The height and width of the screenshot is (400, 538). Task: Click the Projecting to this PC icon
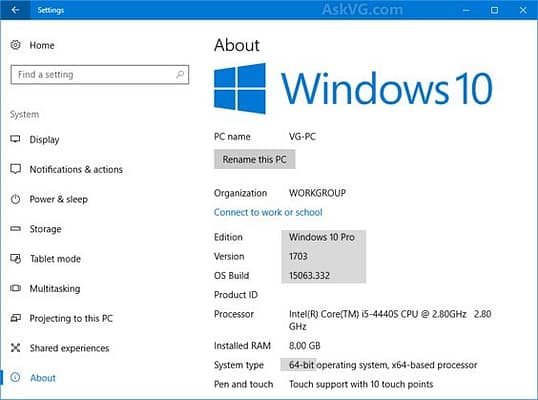pos(15,318)
